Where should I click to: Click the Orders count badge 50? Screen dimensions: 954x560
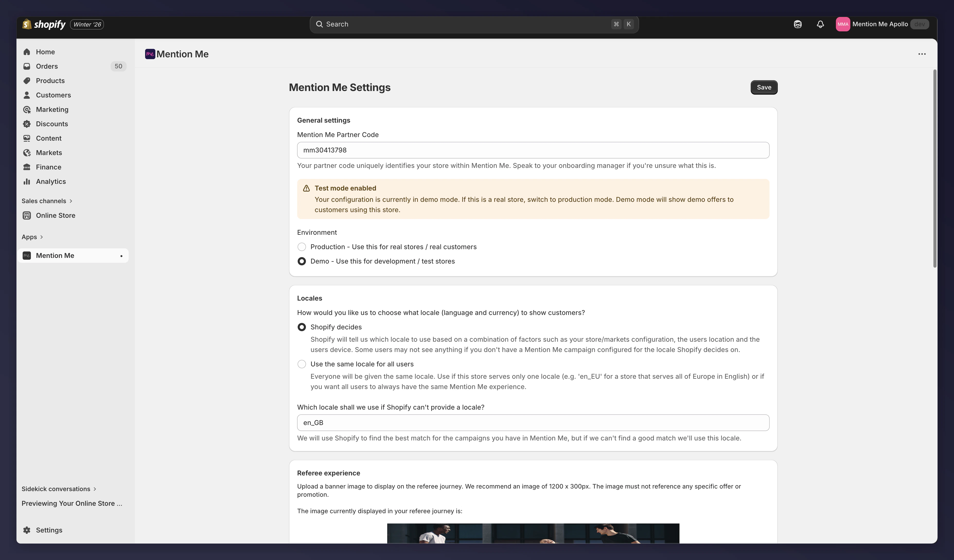tap(119, 66)
